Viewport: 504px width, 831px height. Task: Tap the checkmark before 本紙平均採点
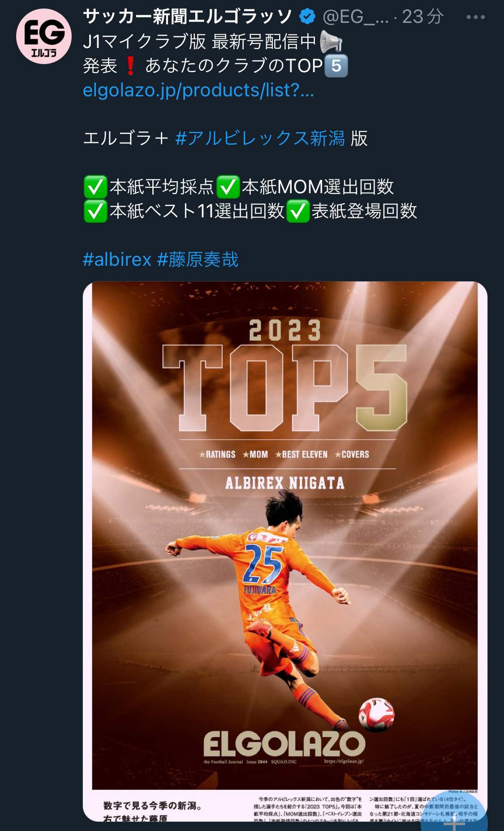point(95,187)
